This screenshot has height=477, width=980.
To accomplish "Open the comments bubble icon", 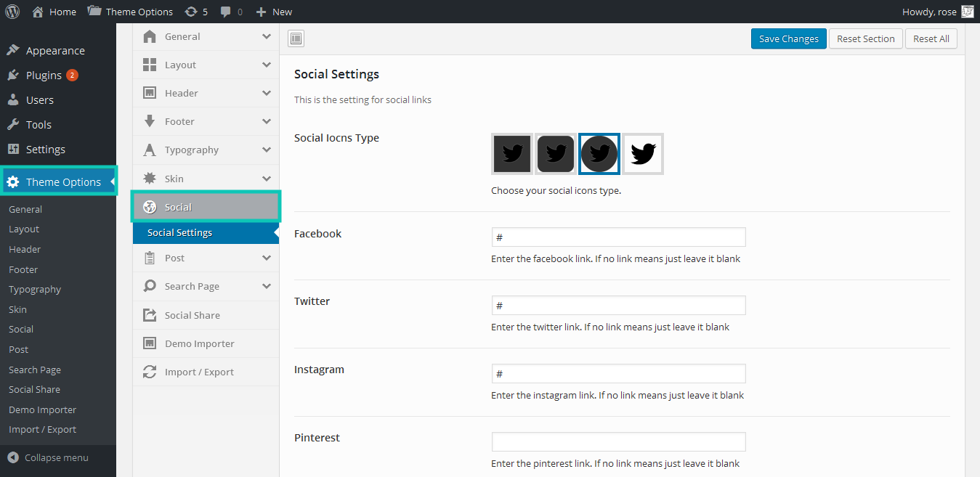I will (x=226, y=12).
